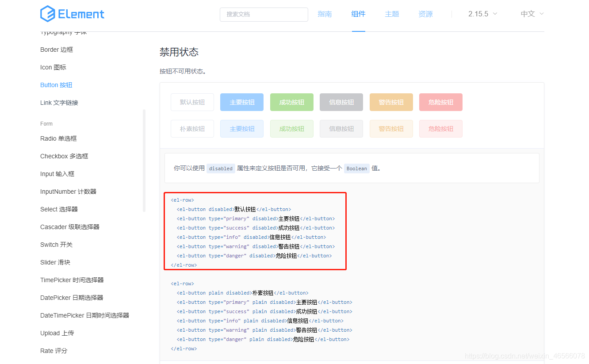
Task: Go to Link 文字链接 in sidebar
Action: 59,103
